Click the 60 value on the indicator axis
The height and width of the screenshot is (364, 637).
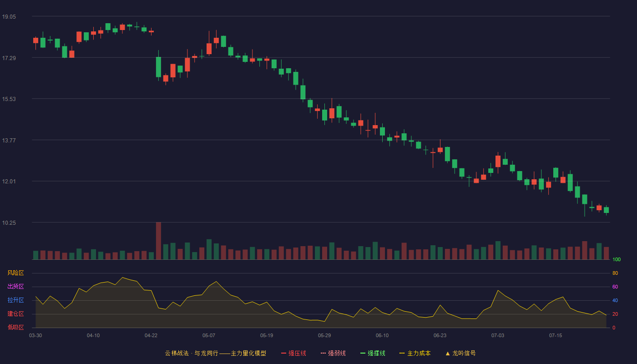pos(615,287)
